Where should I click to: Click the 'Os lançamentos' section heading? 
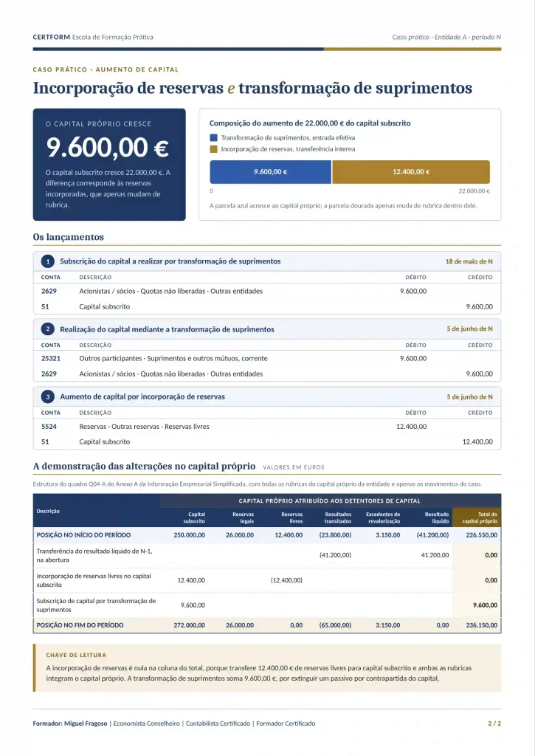coord(69,237)
